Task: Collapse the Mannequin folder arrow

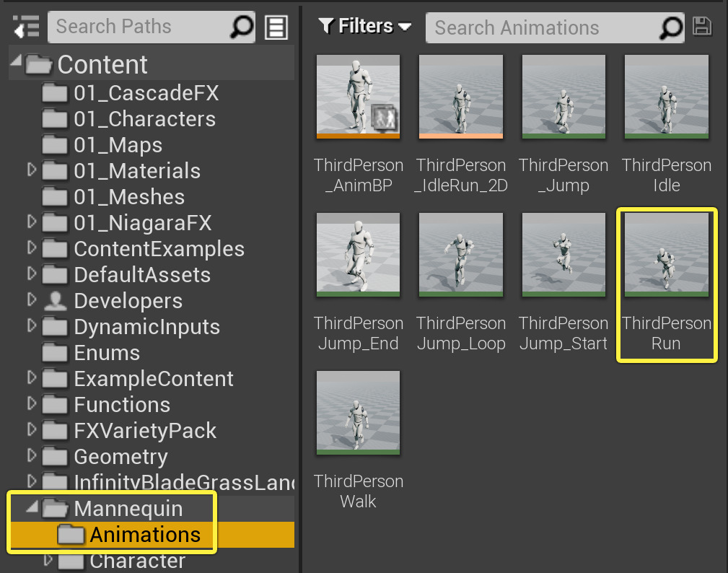Action: pyautogui.click(x=31, y=508)
